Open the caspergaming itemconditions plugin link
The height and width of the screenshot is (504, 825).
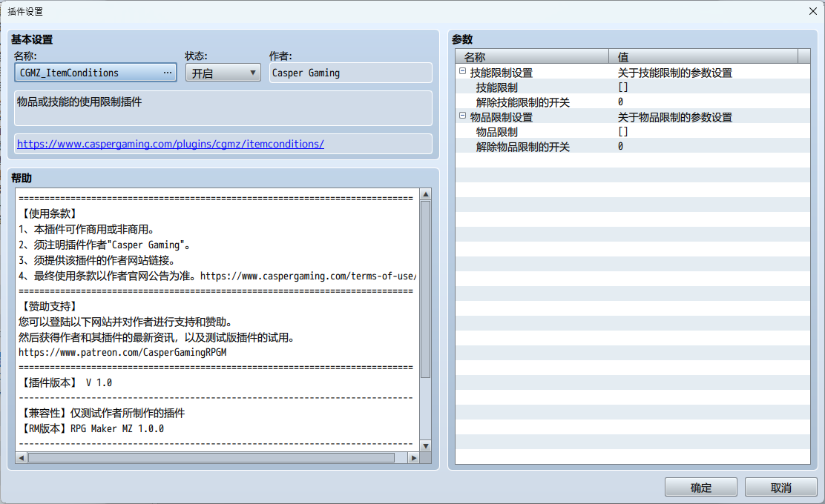tap(171, 144)
